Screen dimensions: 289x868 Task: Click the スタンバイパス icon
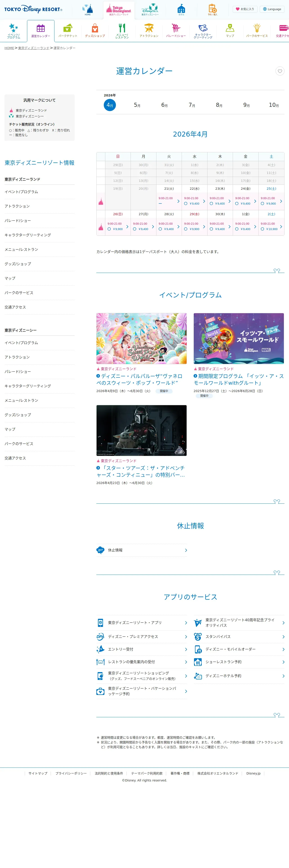[x=198, y=637]
